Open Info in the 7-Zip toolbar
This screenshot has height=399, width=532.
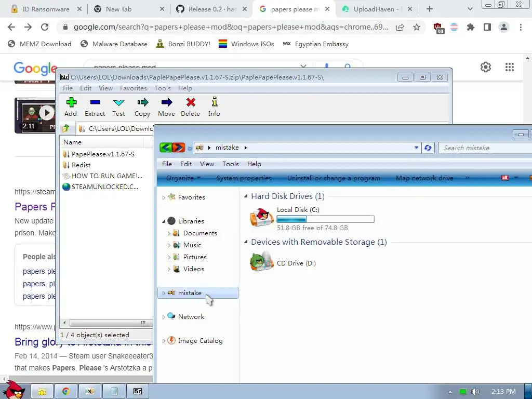[214, 107]
